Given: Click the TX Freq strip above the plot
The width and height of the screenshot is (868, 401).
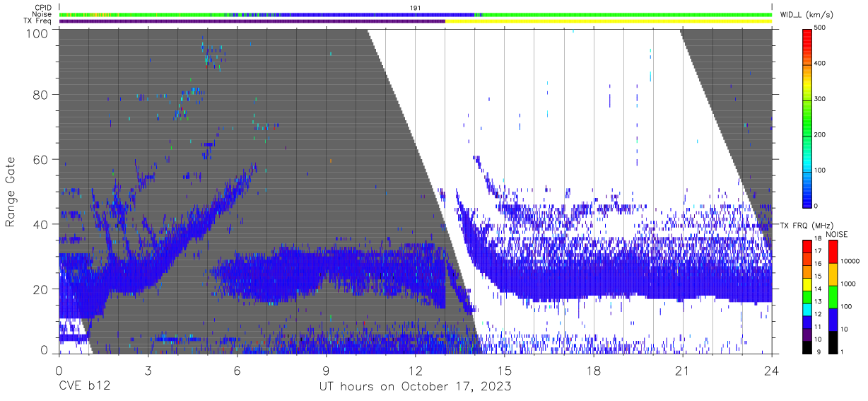Looking at the screenshot, I should (416, 21).
